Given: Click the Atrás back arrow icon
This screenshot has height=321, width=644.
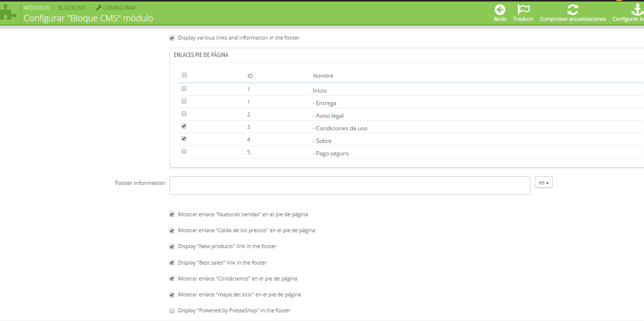Looking at the screenshot, I should [x=500, y=10].
